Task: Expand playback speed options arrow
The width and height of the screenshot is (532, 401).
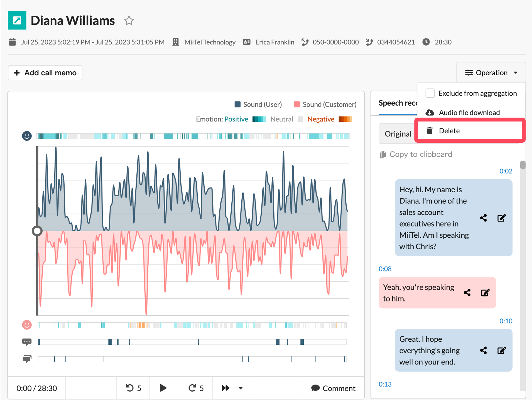Action: click(241, 388)
